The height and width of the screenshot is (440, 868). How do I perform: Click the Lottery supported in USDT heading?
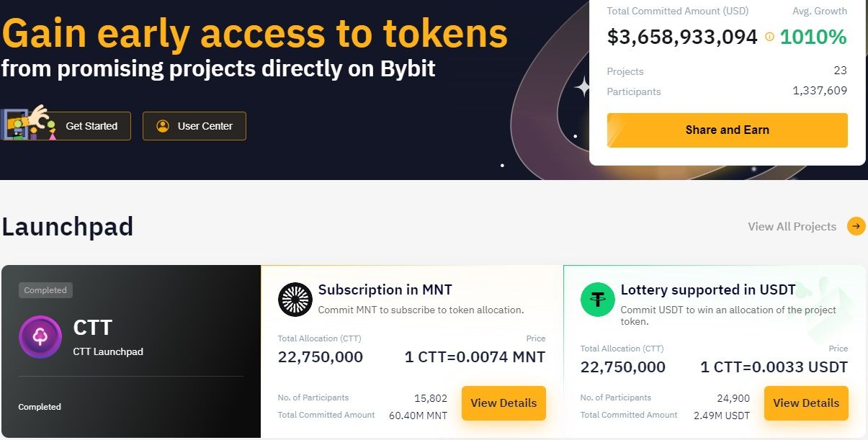708,290
